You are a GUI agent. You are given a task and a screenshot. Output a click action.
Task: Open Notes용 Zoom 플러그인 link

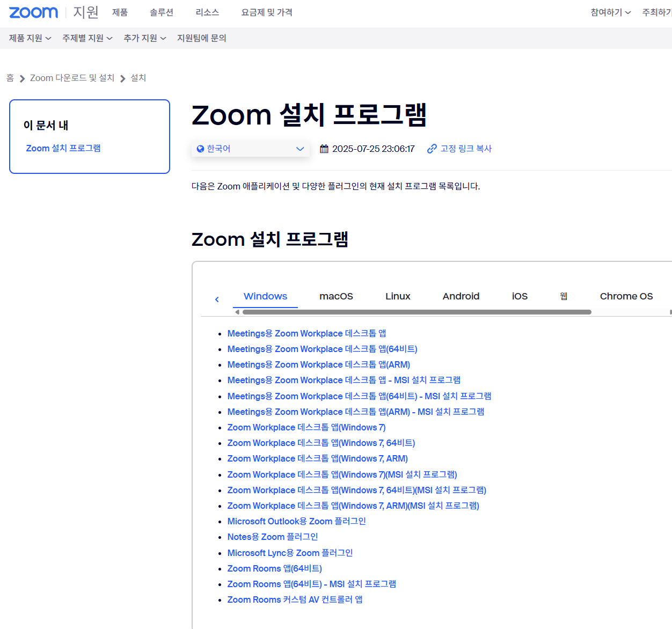tap(273, 537)
